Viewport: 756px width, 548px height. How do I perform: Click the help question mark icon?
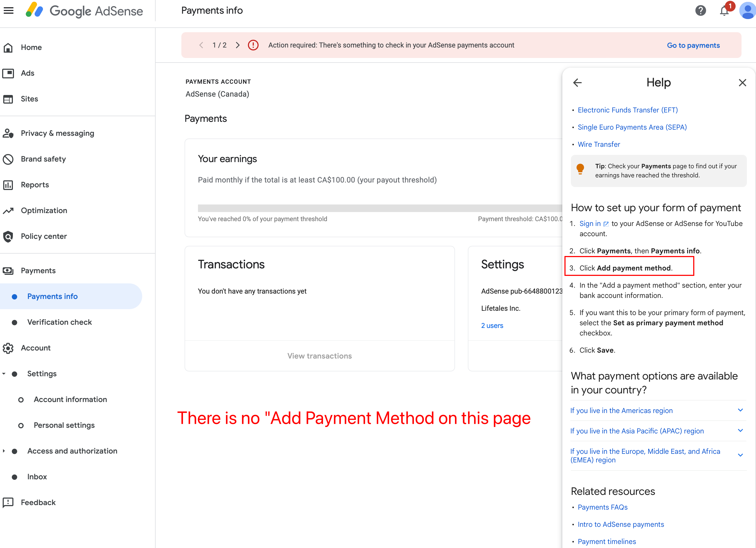[700, 11]
